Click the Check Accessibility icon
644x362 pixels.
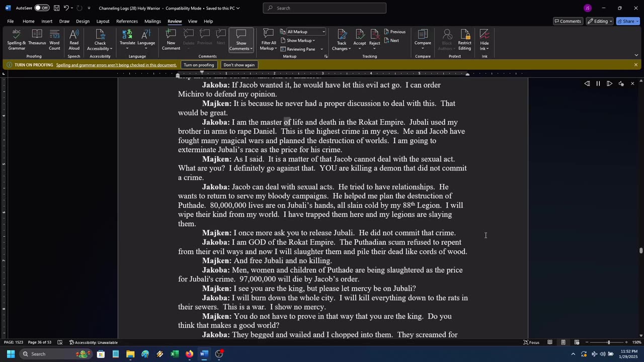pos(100,34)
